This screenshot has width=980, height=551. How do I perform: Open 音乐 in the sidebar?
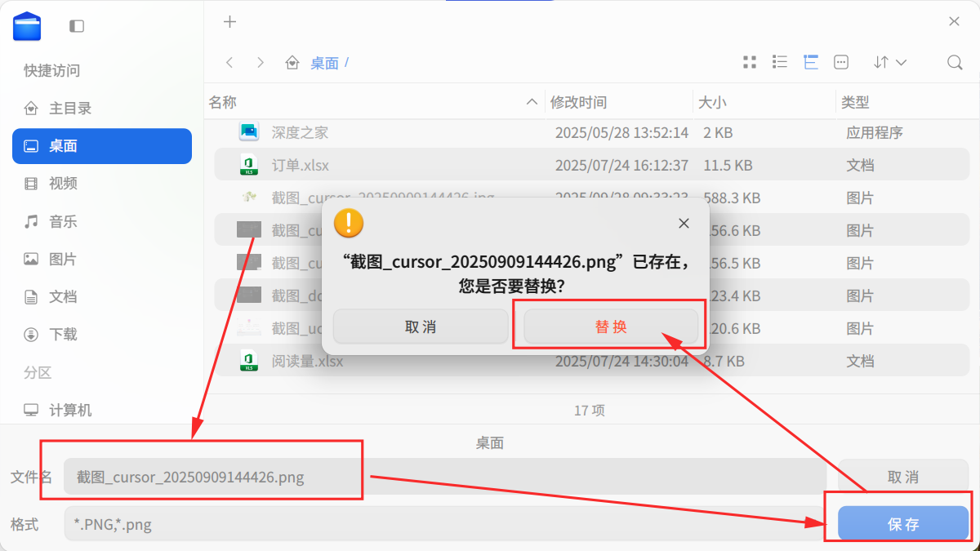click(102, 221)
